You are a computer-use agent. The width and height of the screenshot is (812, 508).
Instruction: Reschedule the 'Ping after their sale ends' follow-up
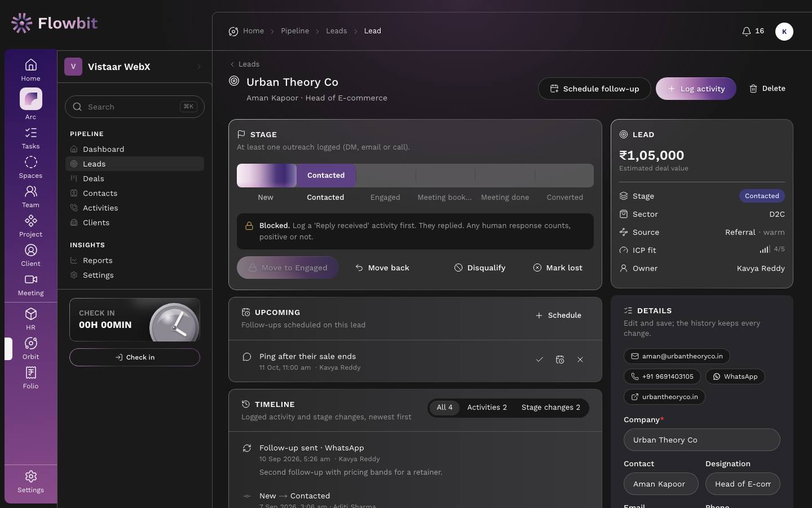pos(560,360)
